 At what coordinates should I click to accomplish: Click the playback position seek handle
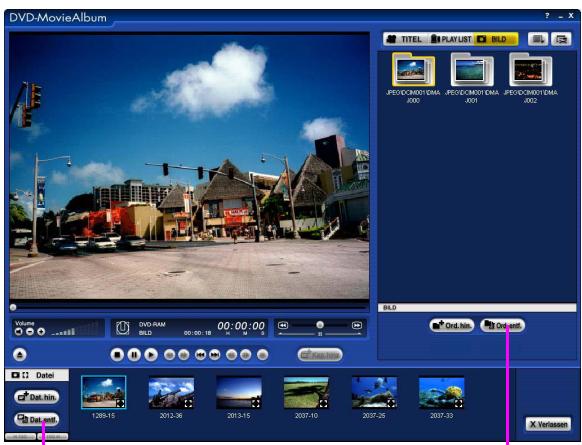13,307
